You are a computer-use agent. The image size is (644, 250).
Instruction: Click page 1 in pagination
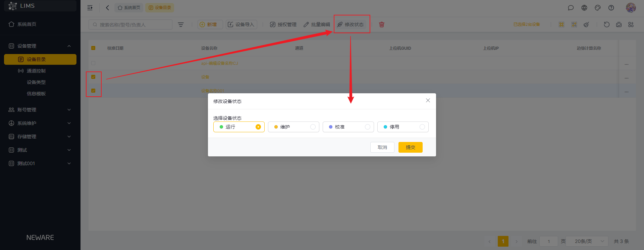503,241
